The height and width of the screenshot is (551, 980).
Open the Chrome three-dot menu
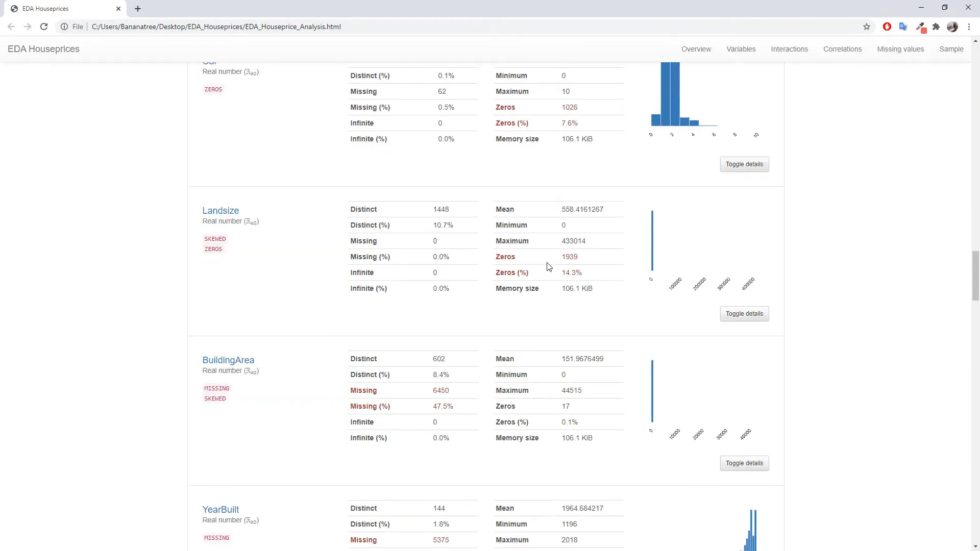tap(969, 27)
